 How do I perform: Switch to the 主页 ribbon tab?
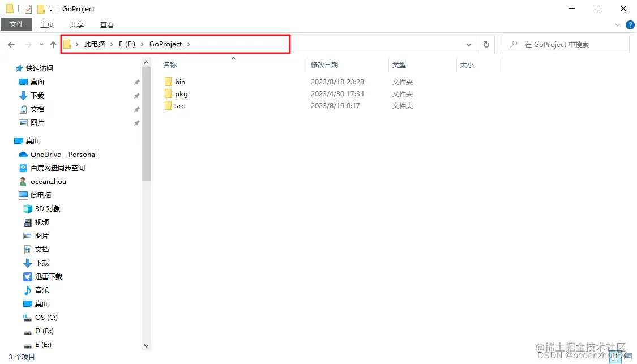[x=47, y=24]
